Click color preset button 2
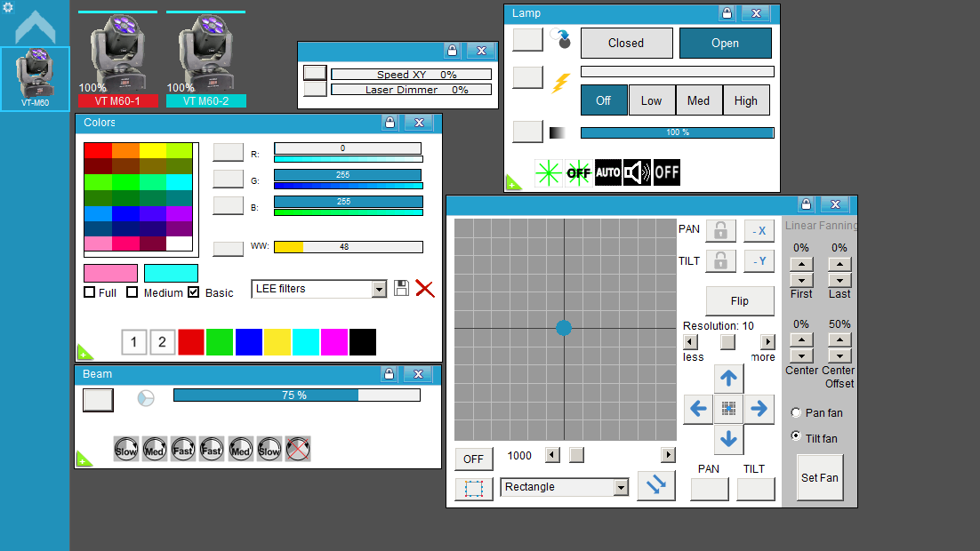The height and width of the screenshot is (551, 980). 163,342
